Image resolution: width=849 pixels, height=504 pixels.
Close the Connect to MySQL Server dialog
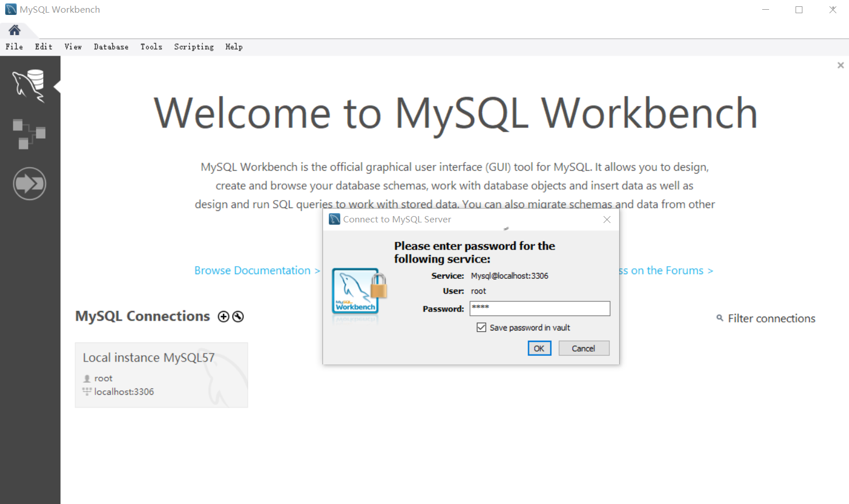607,220
